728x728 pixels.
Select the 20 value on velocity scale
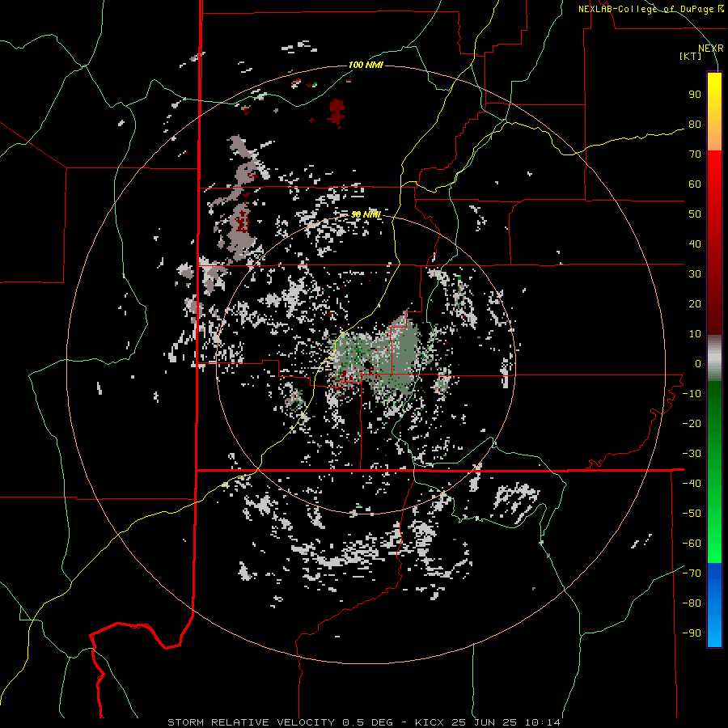click(x=695, y=304)
